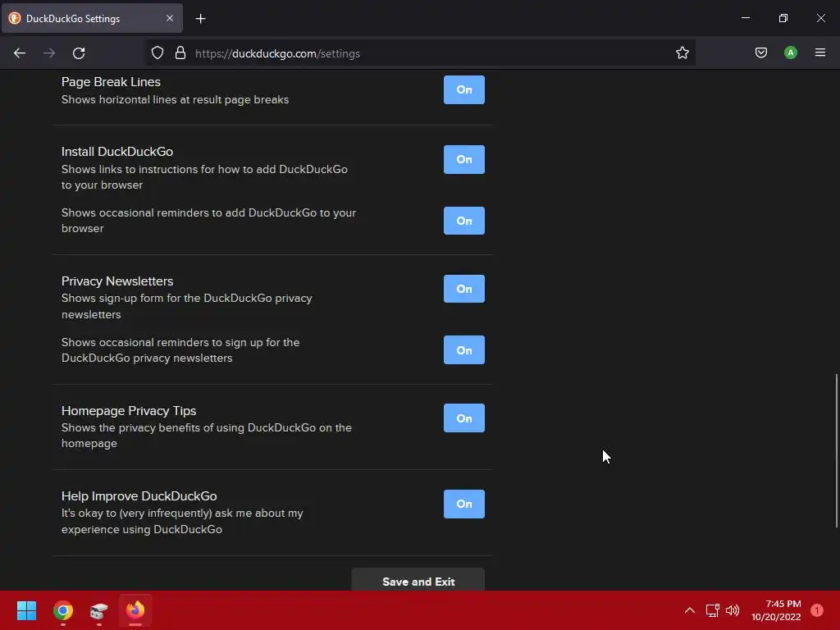Viewport: 840px width, 630px height.
Task: Show hidden system tray icons
Action: (689, 610)
